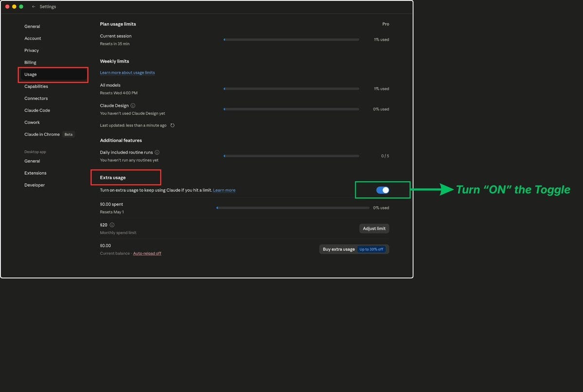This screenshot has height=392, width=583.
Task: Toggle the Extra usage switch
Action: pos(383,190)
